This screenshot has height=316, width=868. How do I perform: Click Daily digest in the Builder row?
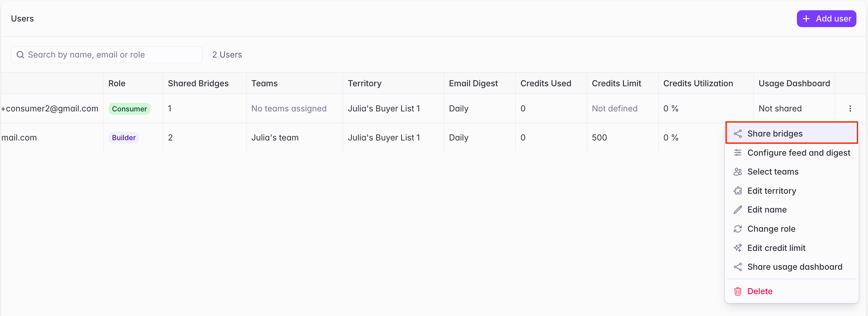click(x=458, y=138)
